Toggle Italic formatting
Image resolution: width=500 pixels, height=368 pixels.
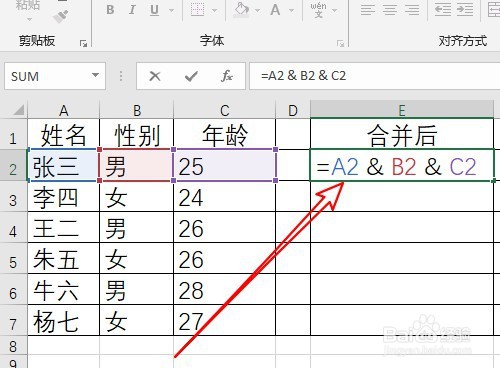(x=132, y=10)
